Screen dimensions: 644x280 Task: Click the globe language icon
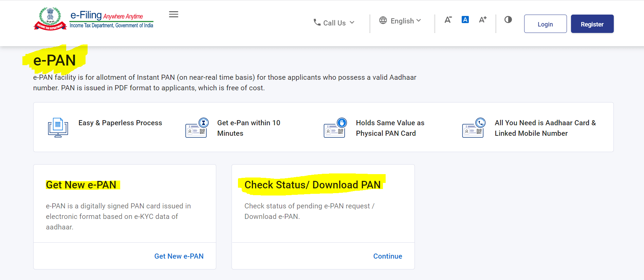(x=383, y=20)
